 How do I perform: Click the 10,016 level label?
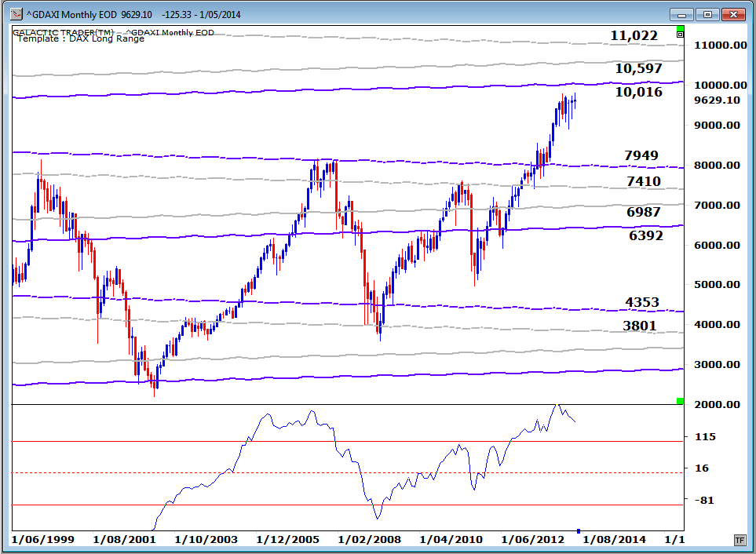point(638,92)
